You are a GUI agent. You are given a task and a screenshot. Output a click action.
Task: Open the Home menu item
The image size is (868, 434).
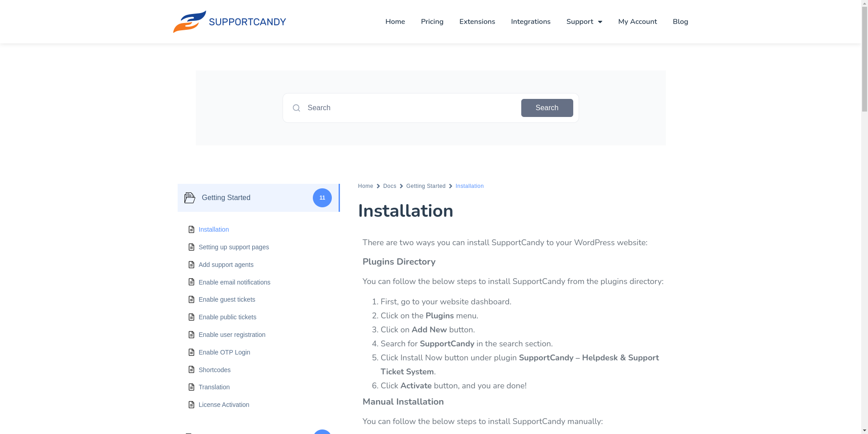395,22
